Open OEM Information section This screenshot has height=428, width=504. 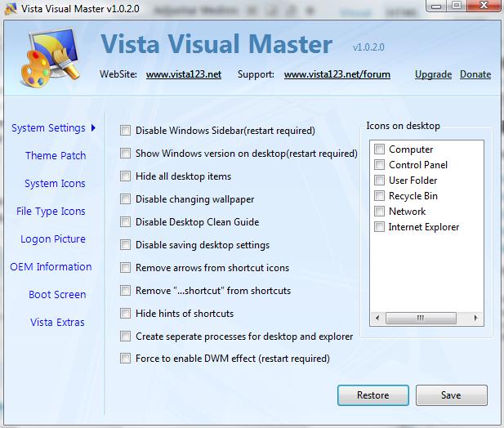[51, 267]
